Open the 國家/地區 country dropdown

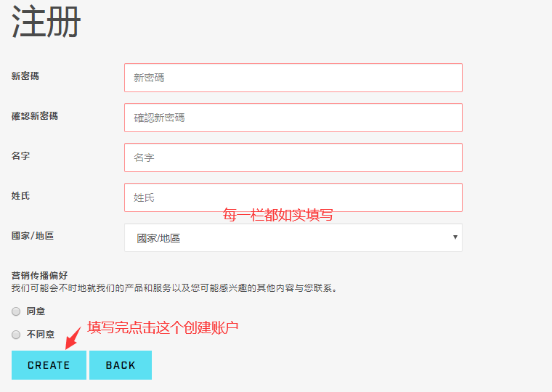(x=293, y=237)
